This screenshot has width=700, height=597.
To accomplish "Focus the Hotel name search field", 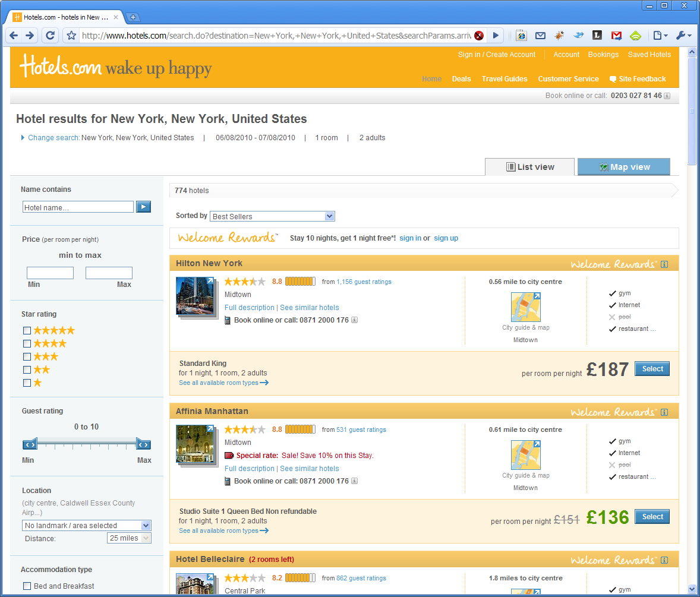I will (78, 207).
